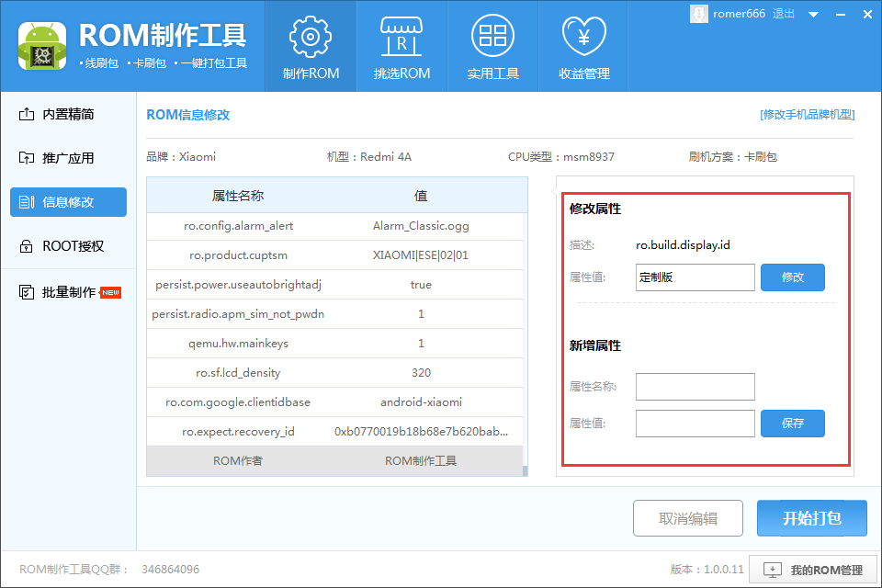Open 批量制作 sidebar item
882x588 pixels.
68,292
